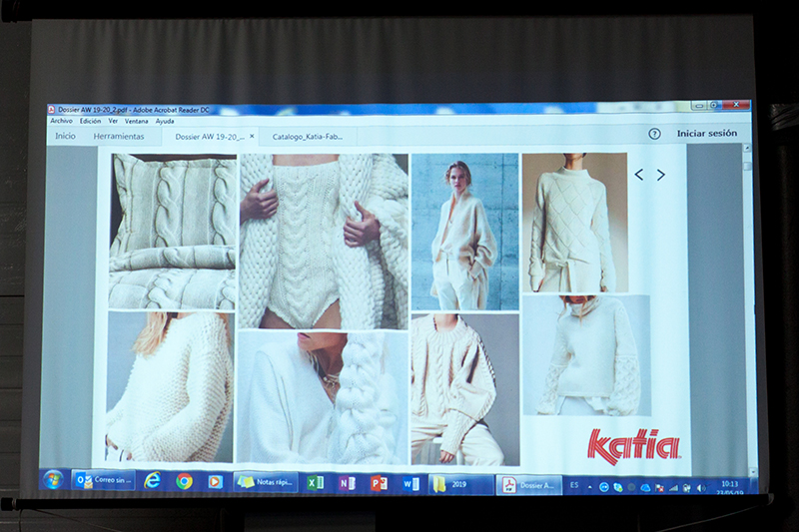The width and height of the screenshot is (799, 532).
Task: Click the seated cable sweater model image
Action: pyautogui.click(x=465, y=390)
